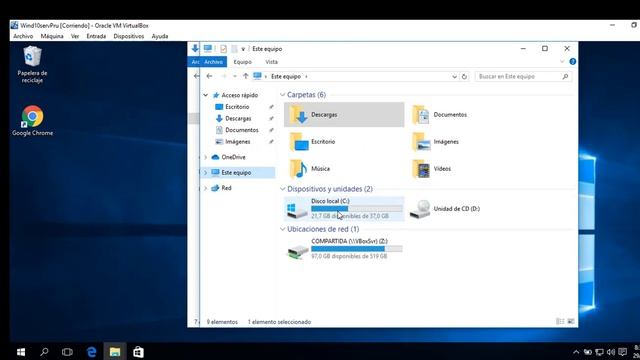This screenshot has width=640, height=360.
Task: Open the Vídeos folder
Action: 431,169
